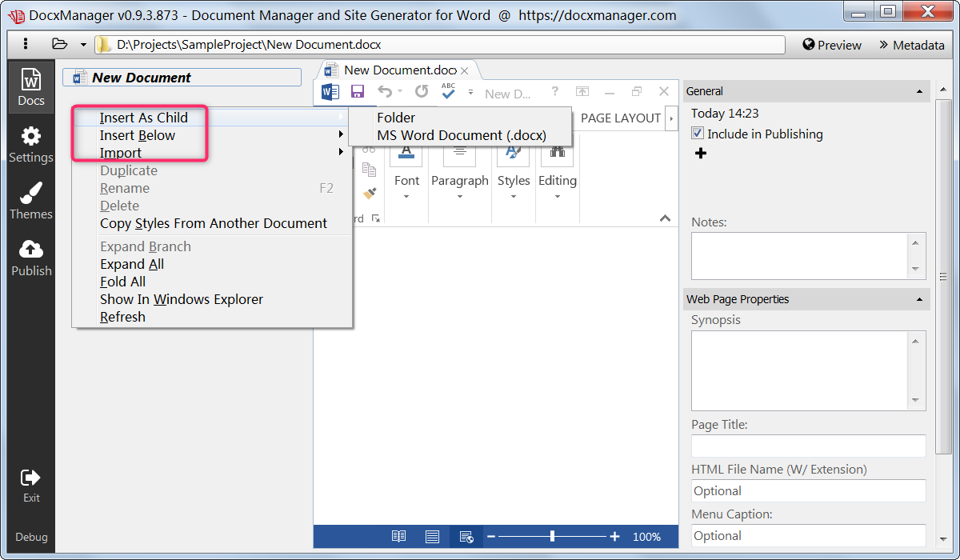Close the New Document.docx tab

[x=465, y=71]
